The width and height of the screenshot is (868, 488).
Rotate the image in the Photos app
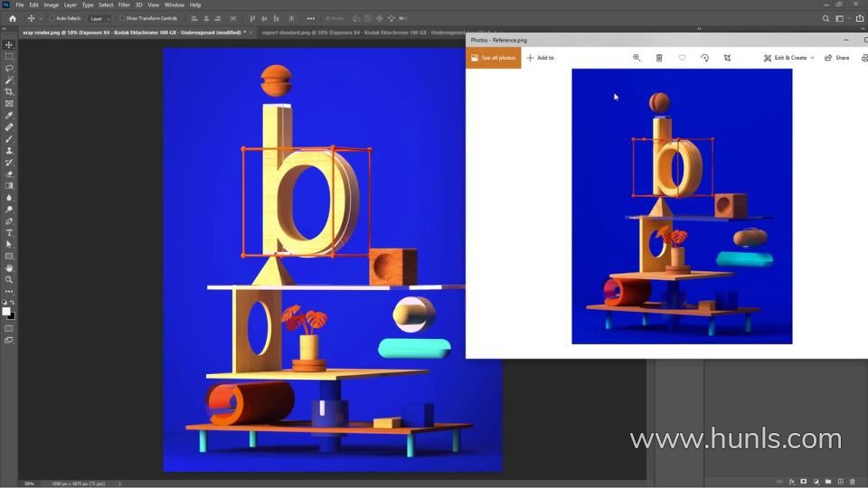tap(704, 58)
